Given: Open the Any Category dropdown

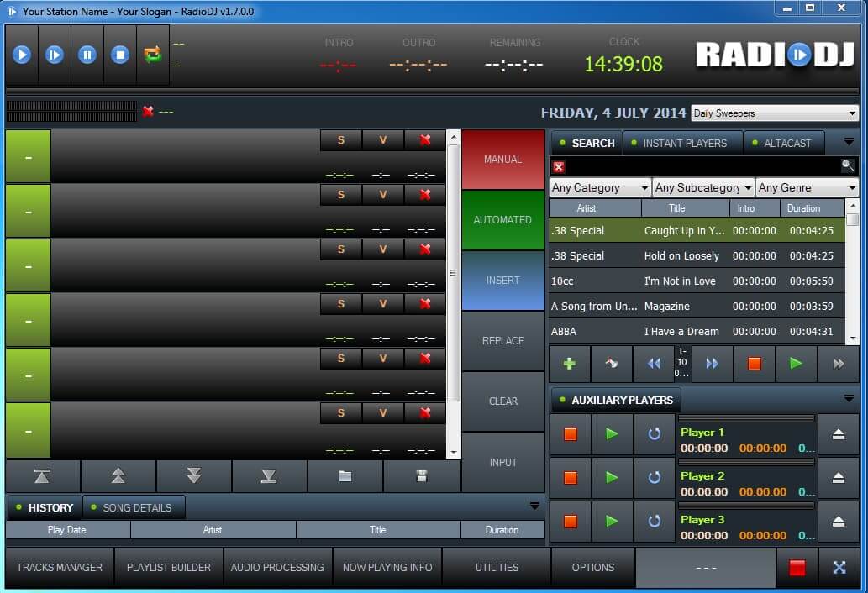Looking at the screenshot, I should coord(600,188).
